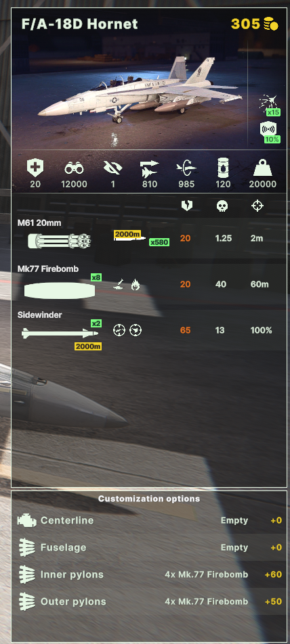
Task: Select the Mk77 Firebomb weapon image
Action: (60, 290)
